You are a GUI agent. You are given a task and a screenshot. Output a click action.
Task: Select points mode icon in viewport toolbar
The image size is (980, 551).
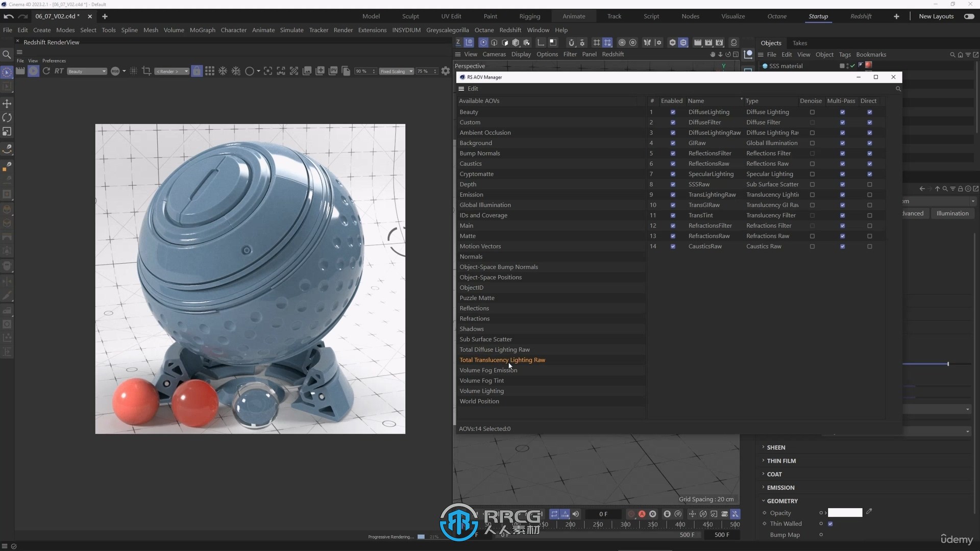pos(483,42)
